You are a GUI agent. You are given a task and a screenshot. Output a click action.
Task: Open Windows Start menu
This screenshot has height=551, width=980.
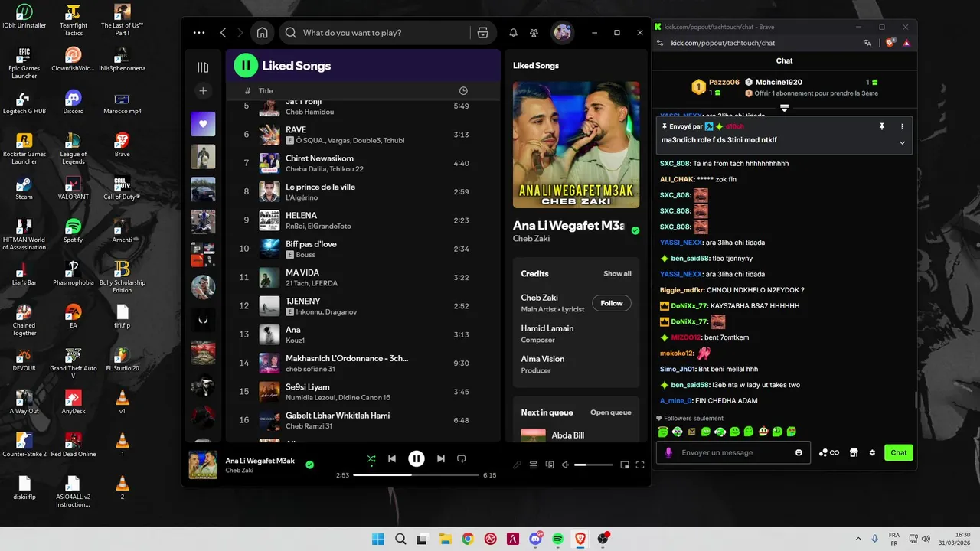(x=378, y=539)
